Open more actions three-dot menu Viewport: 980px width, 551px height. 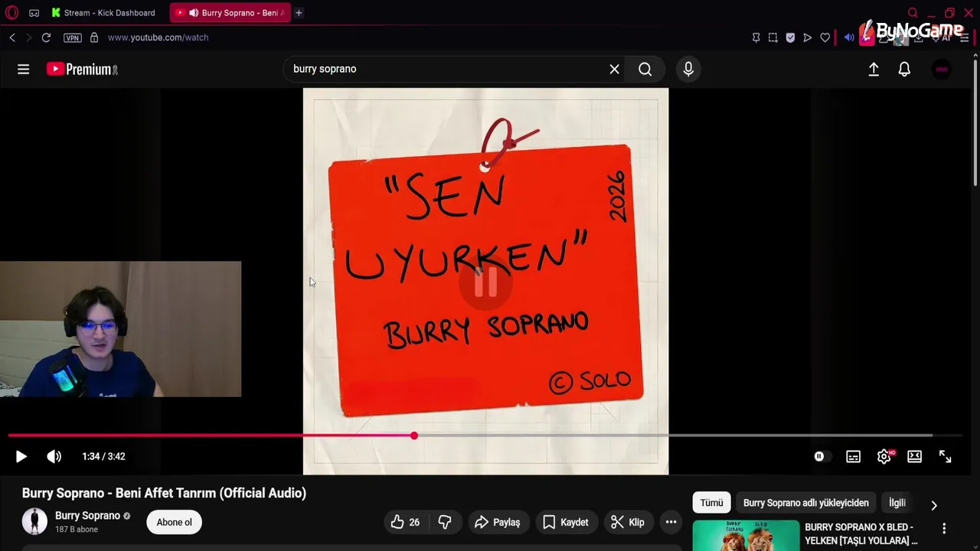[x=671, y=523]
